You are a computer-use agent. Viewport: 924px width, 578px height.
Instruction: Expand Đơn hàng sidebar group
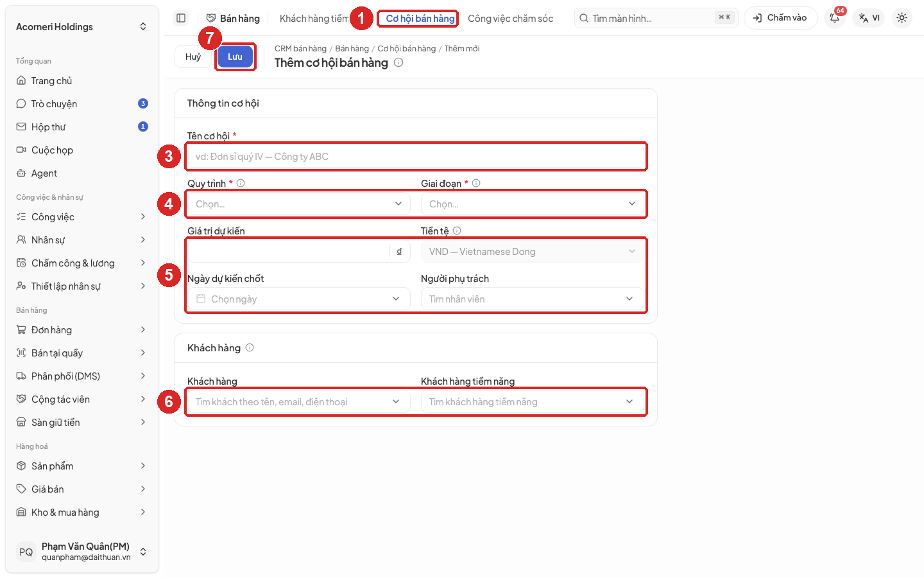click(82, 330)
